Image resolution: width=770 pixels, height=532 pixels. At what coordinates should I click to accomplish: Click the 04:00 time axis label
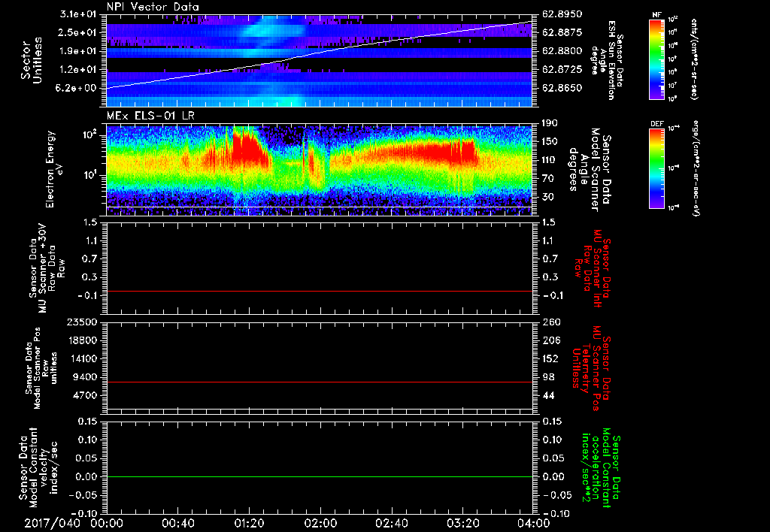coord(534,524)
